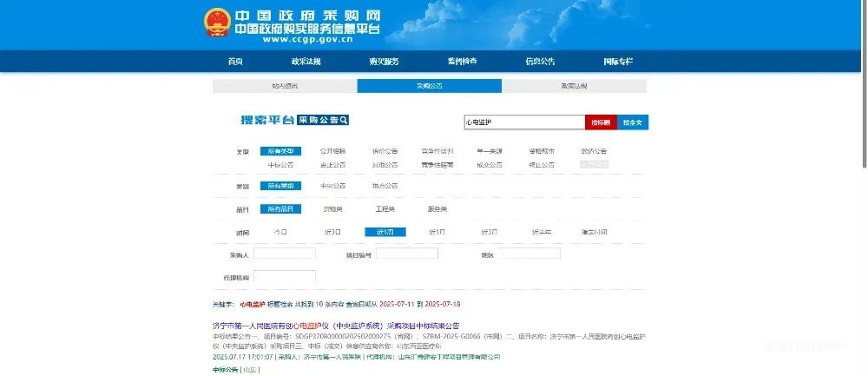868x376 pixels.
Task: Select the 资格预审 type filter
Action: tap(542, 151)
